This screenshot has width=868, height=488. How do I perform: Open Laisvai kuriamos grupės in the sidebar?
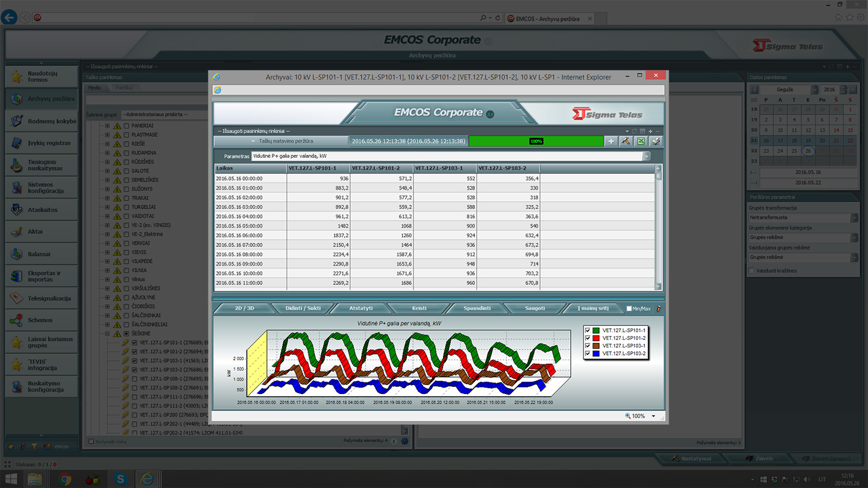pyautogui.click(x=42, y=342)
